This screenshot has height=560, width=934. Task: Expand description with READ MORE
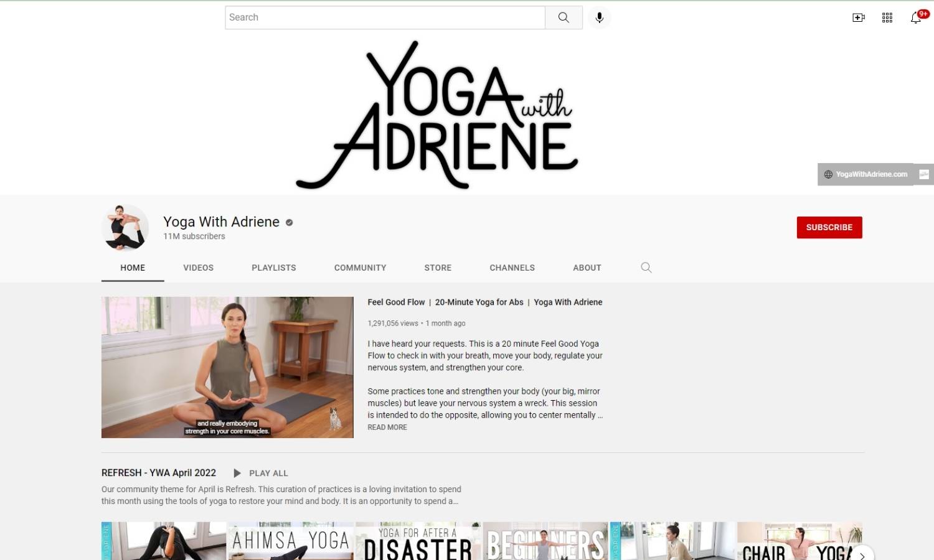(x=387, y=427)
